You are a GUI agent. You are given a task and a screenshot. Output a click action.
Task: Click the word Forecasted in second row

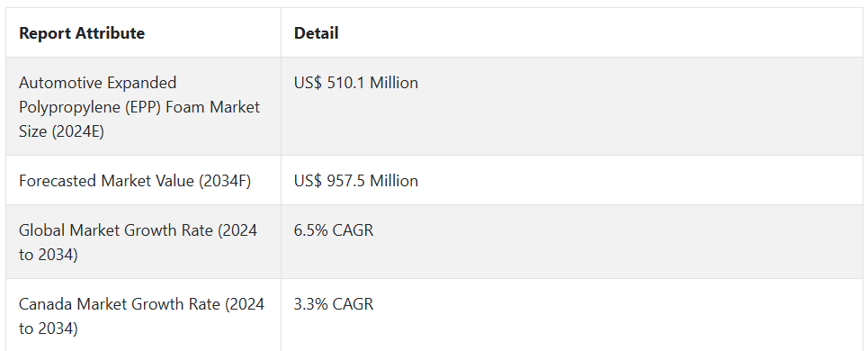(58, 181)
